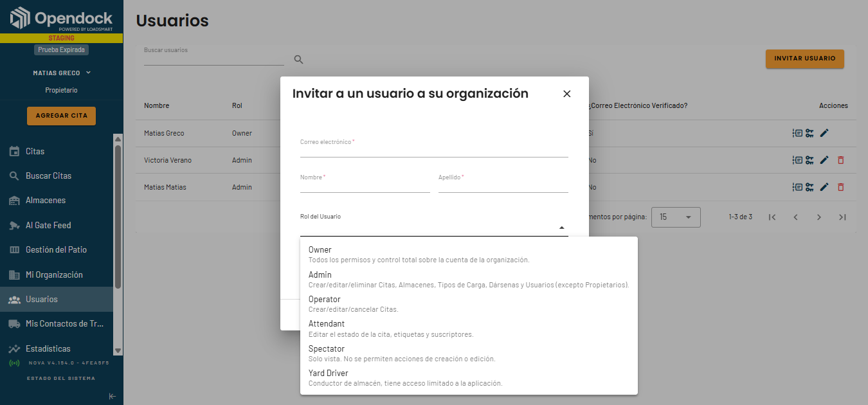Click the Gestión del Patio icon
The height and width of the screenshot is (405, 868).
pos(14,250)
